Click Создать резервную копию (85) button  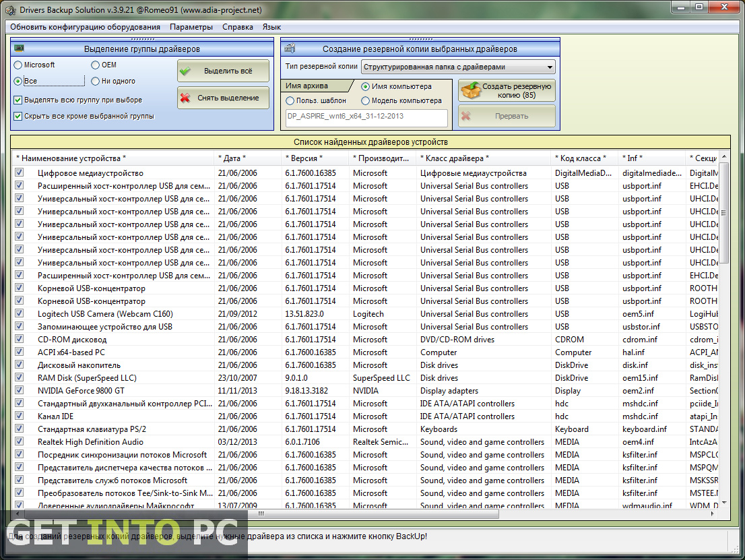507,90
